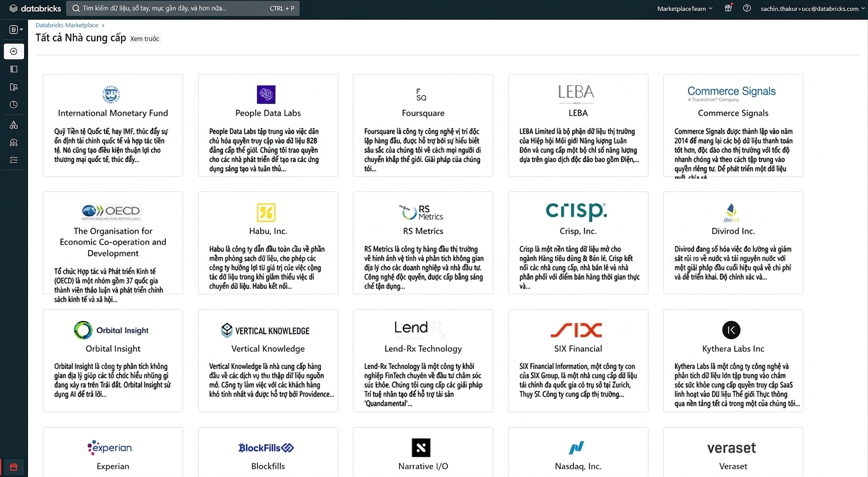The image size is (868, 477).
Task: Open Commerce Signals provider title text
Action: [x=733, y=113]
